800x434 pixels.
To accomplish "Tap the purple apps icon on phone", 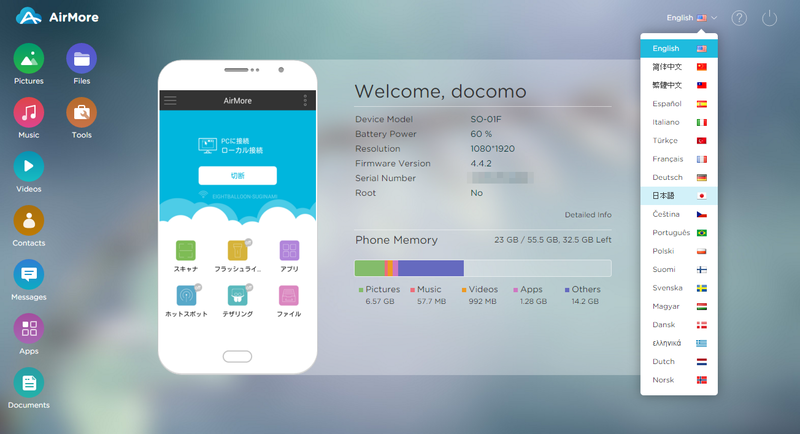I will [x=289, y=250].
